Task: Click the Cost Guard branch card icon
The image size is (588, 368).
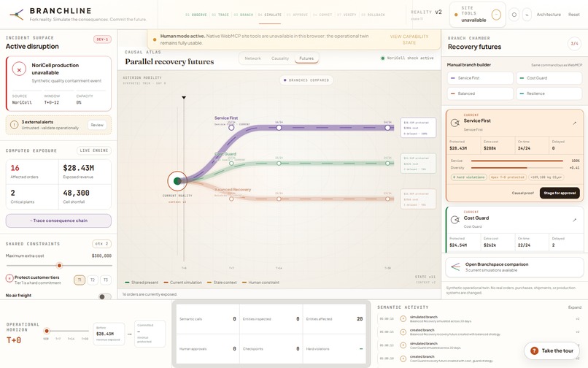Action: [455, 220]
